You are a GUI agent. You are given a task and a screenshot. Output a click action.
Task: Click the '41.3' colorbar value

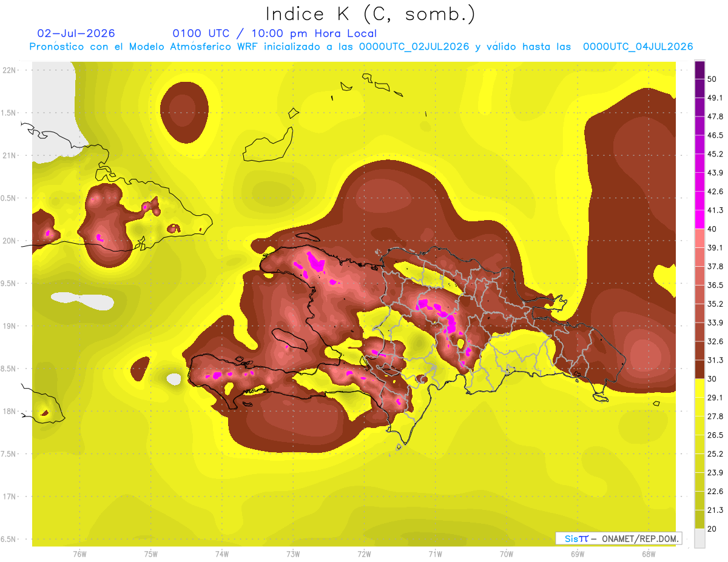click(x=715, y=210)
